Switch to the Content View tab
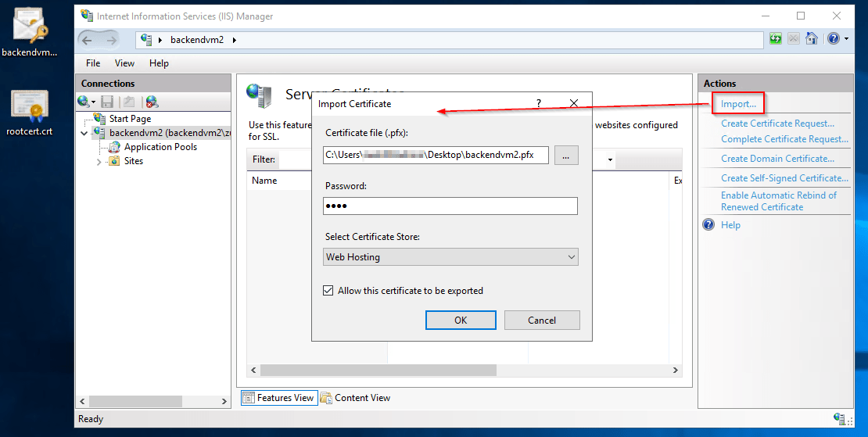Screen dimensions: 868x437 click(355, 398)
